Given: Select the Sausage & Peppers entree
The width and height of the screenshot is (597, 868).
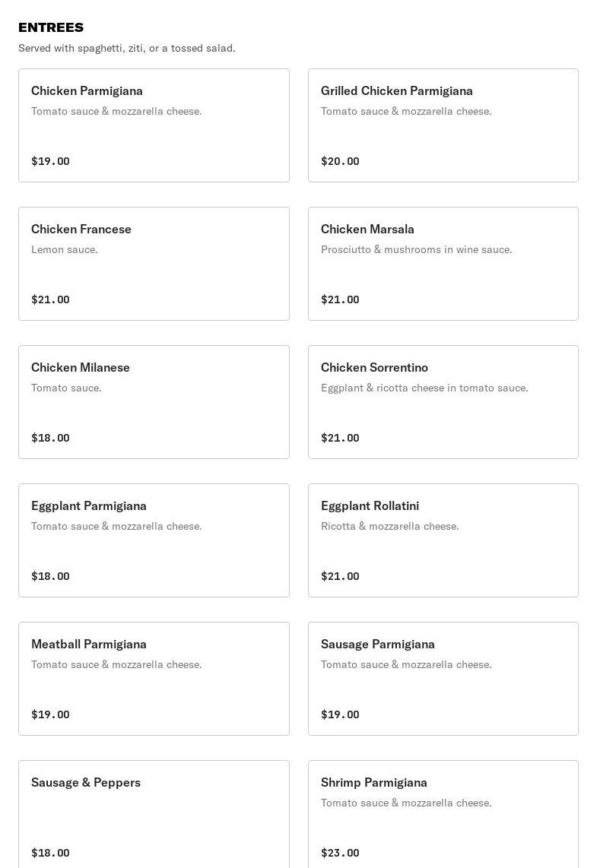Looking at the screenshot, I should [154, 815].
